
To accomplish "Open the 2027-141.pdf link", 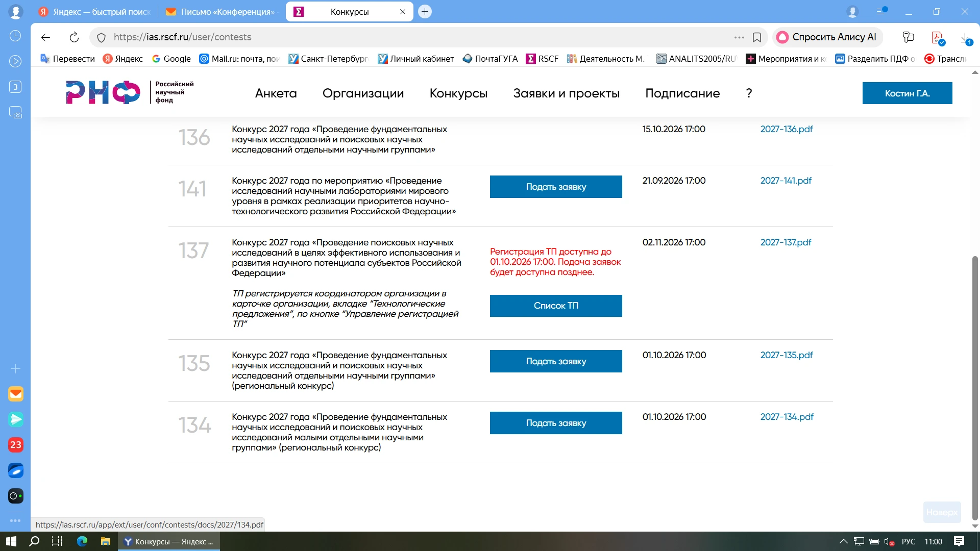I will pyautogui.click(x=786, y=181).
